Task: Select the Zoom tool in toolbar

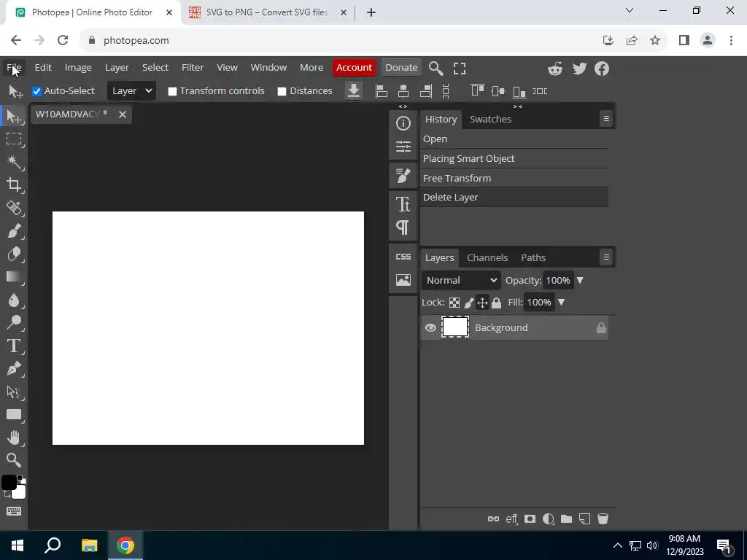Action: coord(14,460)
